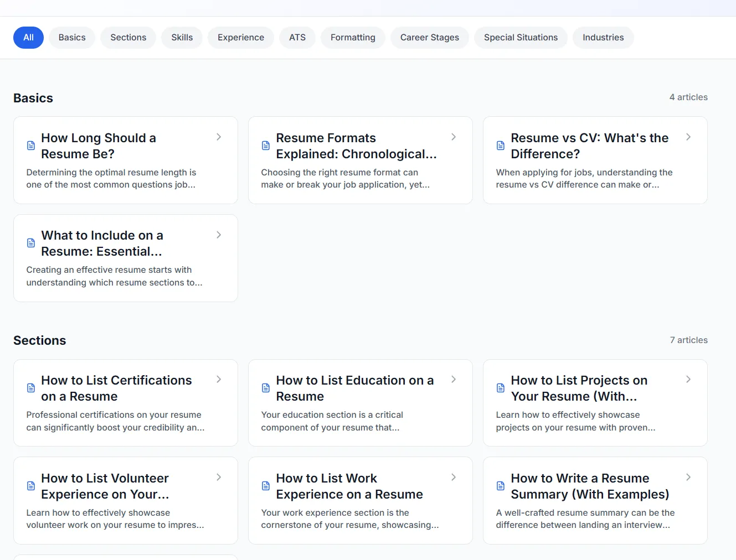Filter articles by Basics category
Screen dimensions: 736x560
72,38
